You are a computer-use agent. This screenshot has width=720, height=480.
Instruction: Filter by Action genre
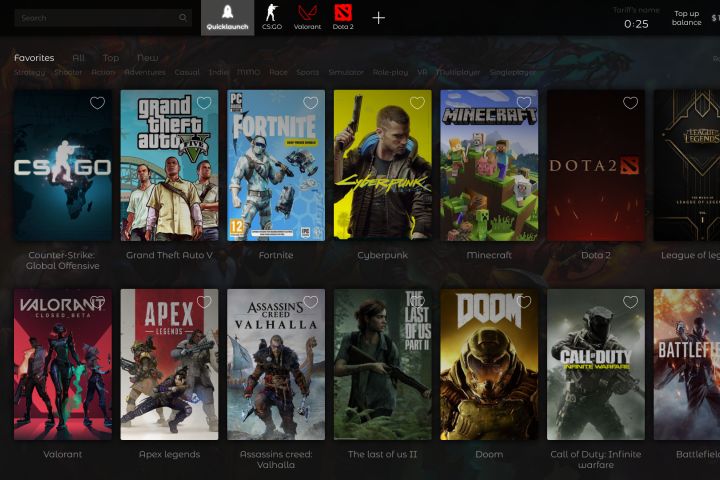pyautogui.click(x=103, y=72)
